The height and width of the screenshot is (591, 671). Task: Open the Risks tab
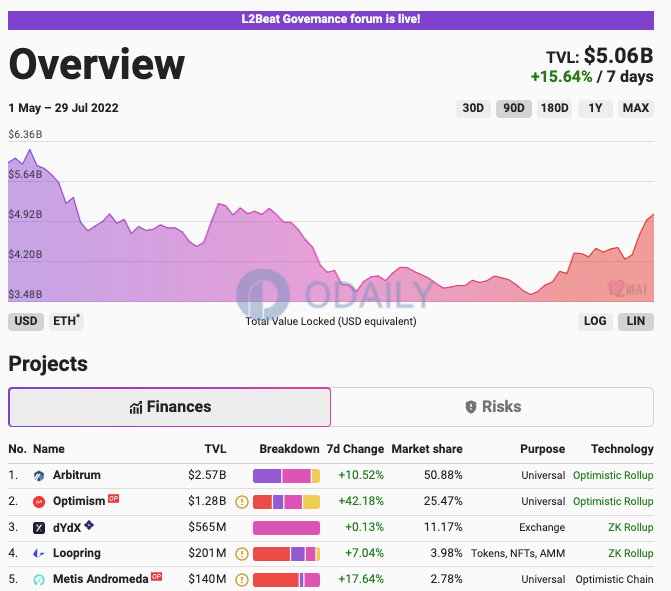click(492, 407)
